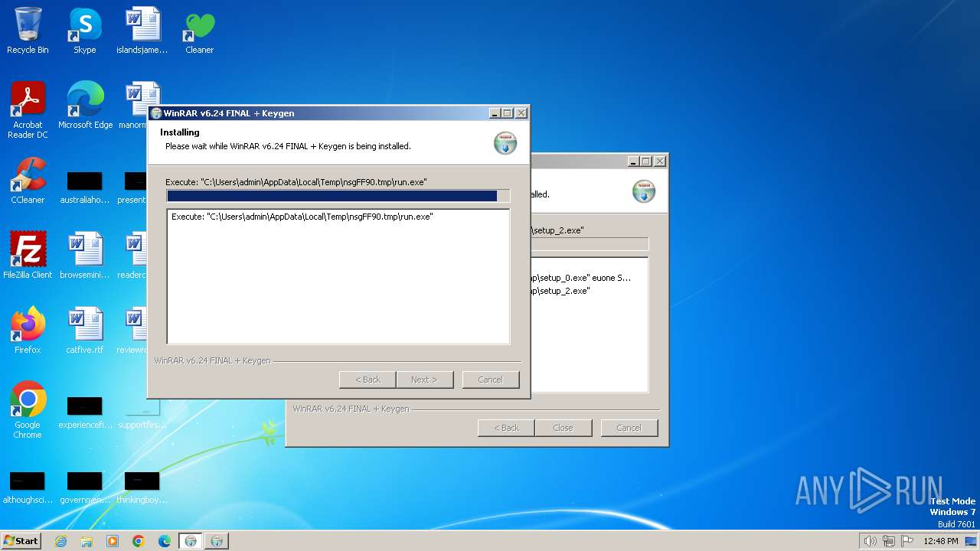
Task: Open the catfive.rtf document icon
Action: 84,331
